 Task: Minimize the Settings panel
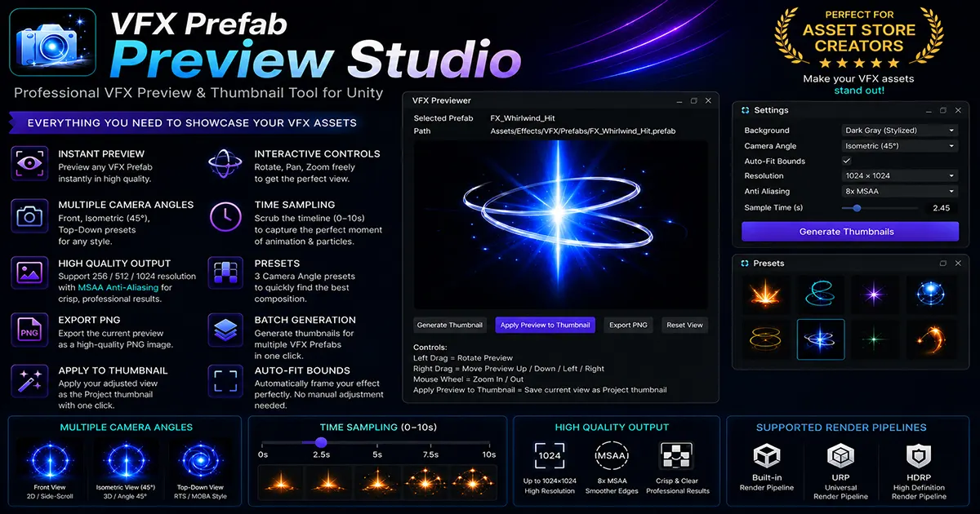929,110
